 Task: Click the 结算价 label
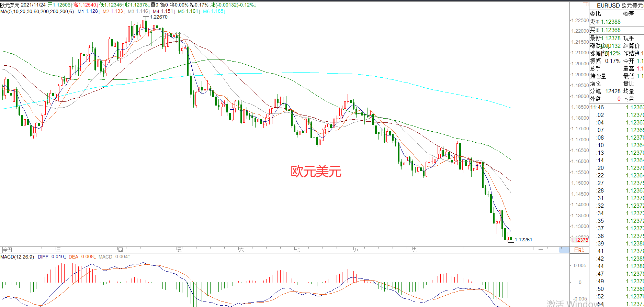(x=632, y=46)
